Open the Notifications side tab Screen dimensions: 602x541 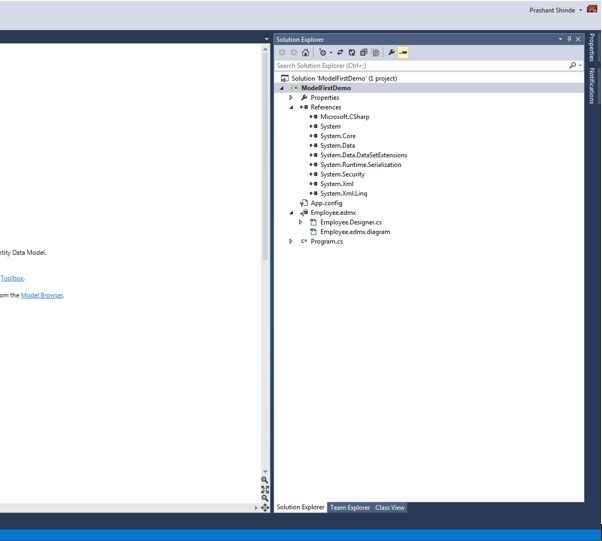592,86
